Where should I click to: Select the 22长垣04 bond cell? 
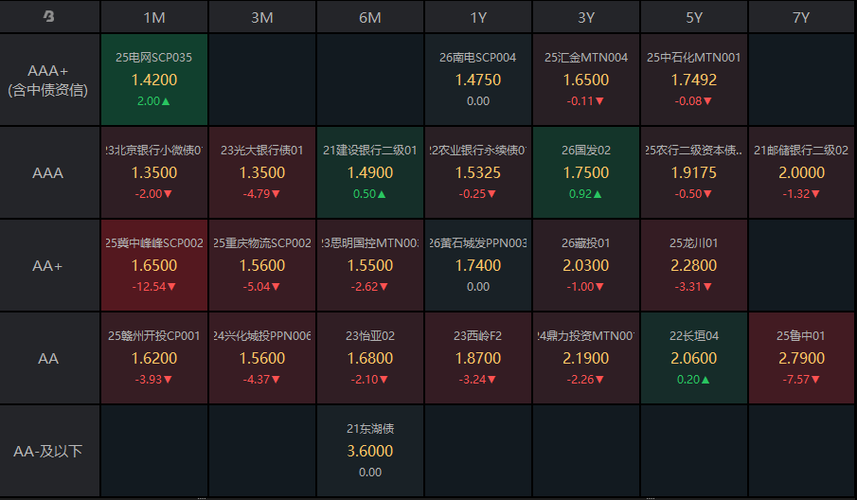click(694, 358)
